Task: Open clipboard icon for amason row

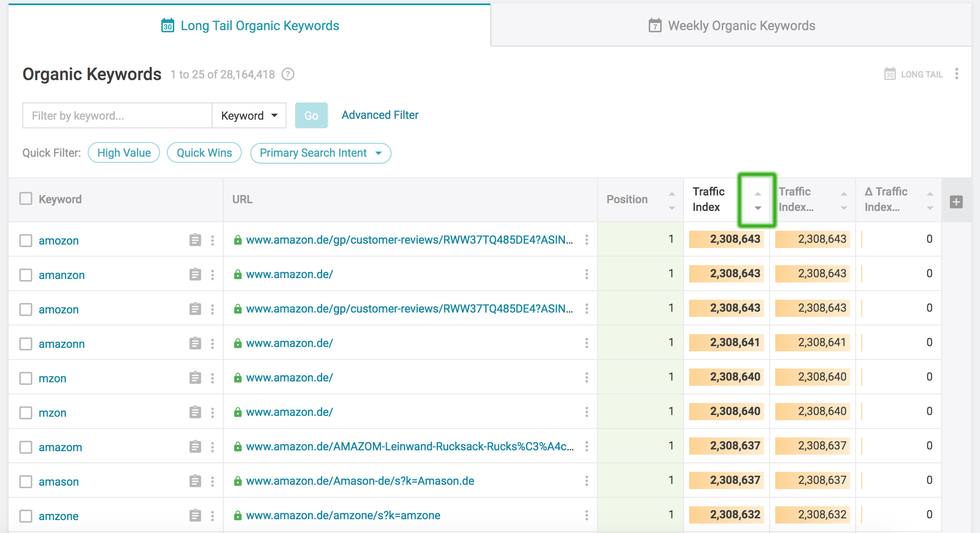Action: coord(195,481)
